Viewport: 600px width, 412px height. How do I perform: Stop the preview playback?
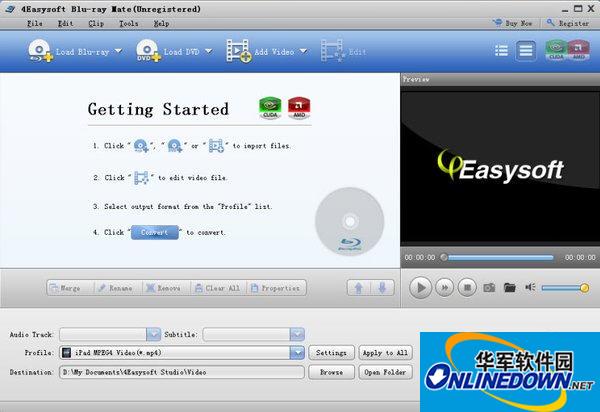coord(467,287)
